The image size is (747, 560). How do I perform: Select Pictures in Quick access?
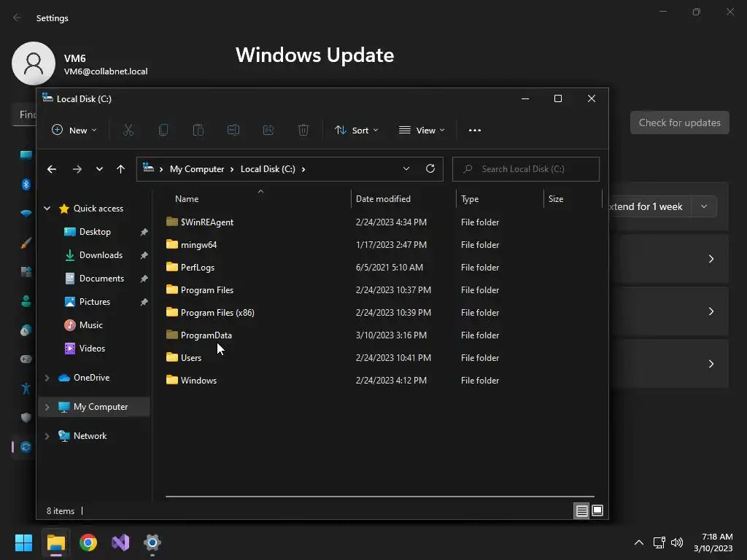pyautogui.click(x=94, y=302)
